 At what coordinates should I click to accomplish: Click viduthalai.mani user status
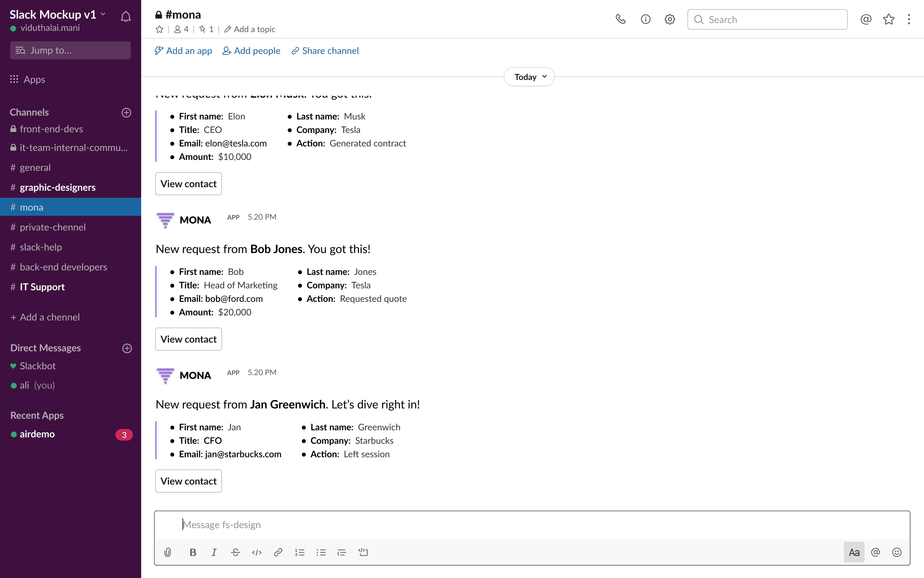coord(45,28)
